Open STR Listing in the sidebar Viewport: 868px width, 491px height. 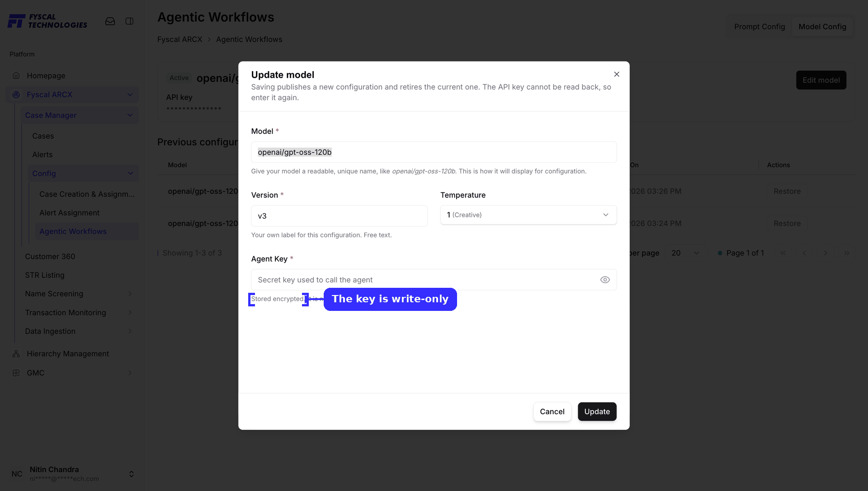tap(45, 275)
